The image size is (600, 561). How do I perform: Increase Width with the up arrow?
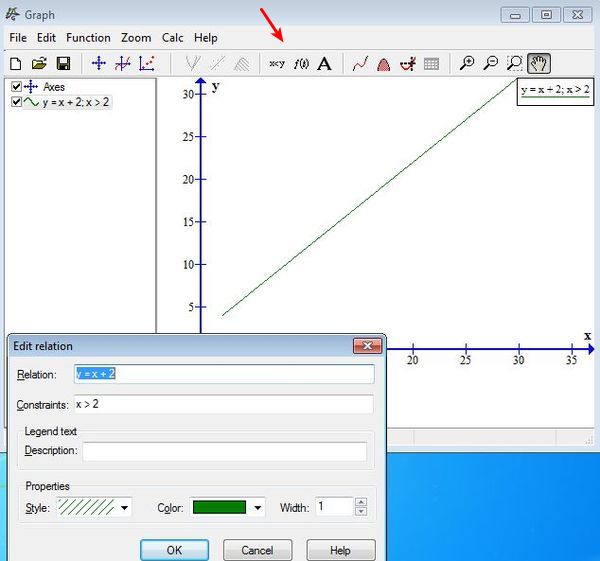coord(361,502)
